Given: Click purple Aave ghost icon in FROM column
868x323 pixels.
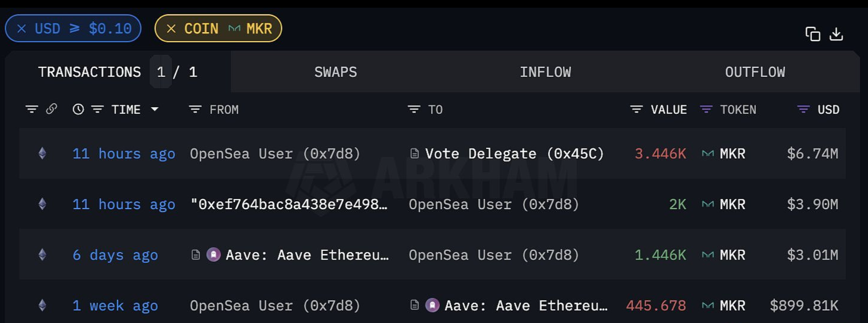Looking at the screenshot, I should (x=214, y=254).
